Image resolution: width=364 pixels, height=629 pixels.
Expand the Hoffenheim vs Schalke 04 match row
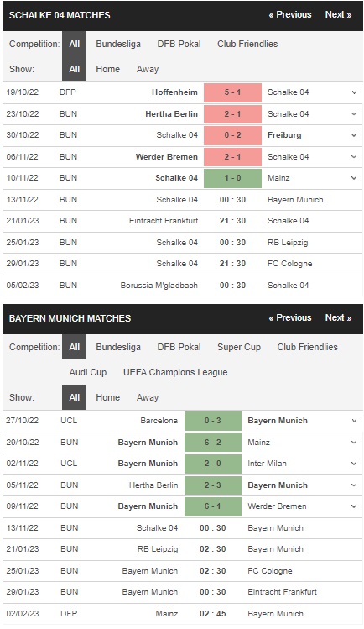point(354,92)
